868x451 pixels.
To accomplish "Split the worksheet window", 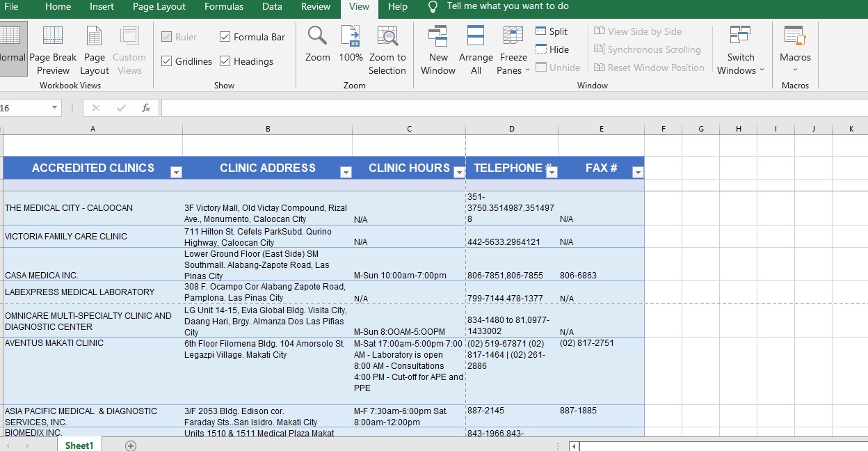I will [552, 31].
